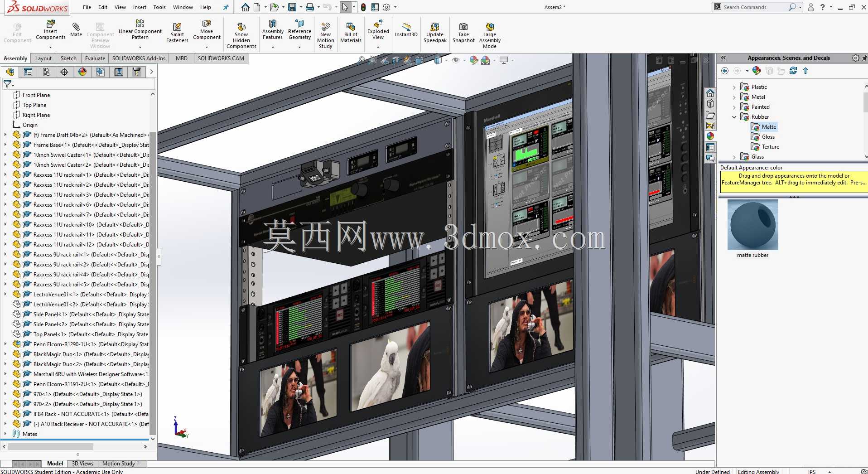
Task: Expand the Metal appearances folder
Action: coord(734,97)
